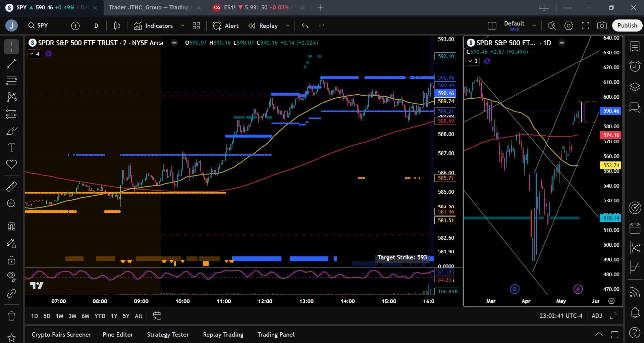The height and width of the screenshot is (343, 644).
Task: Create a new price Alert
Action: click(226, 26)
